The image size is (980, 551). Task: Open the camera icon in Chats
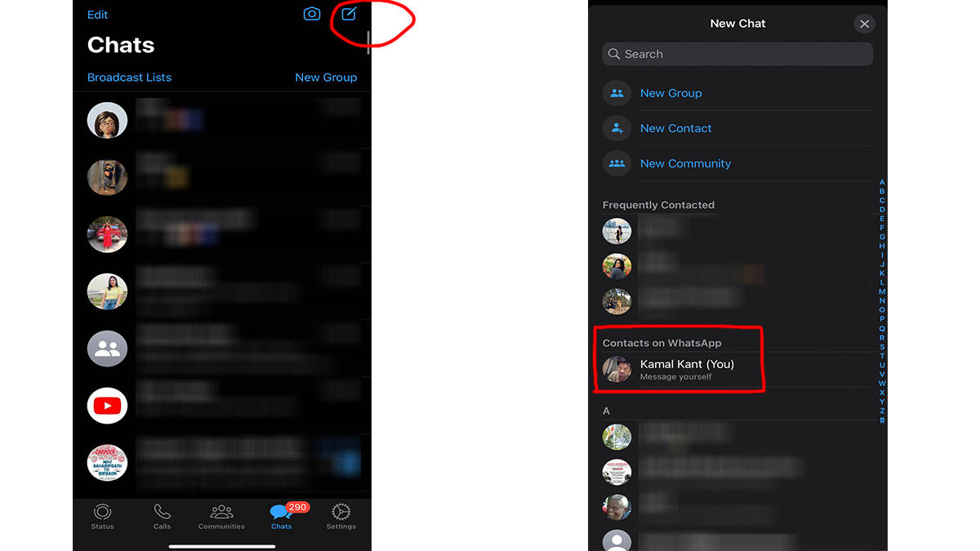(311, 14)
